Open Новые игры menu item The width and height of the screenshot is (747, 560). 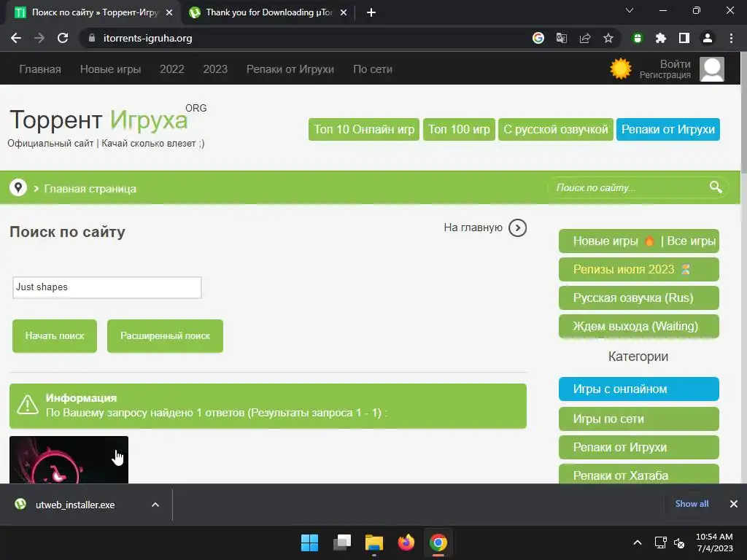pyautogui.click(x=111, y=69)
